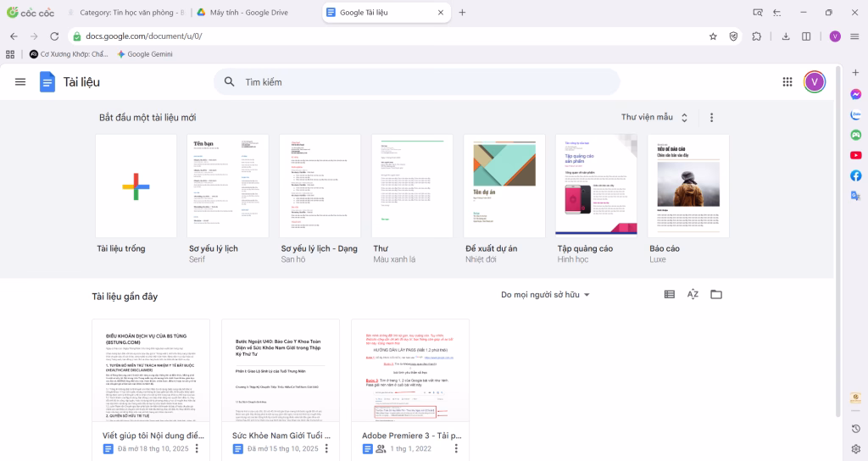Open the Google apps grid
Viewport: 868px width, 461px height.
click(x=787, y=82)
